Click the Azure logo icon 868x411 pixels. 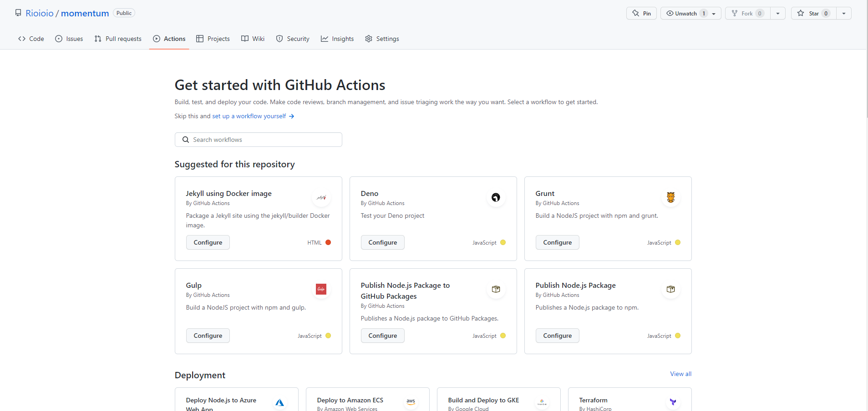[279, 402]
